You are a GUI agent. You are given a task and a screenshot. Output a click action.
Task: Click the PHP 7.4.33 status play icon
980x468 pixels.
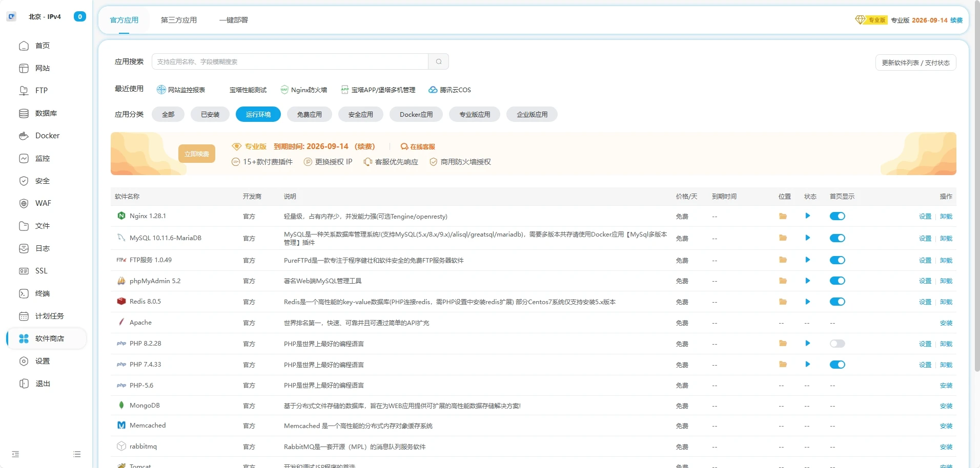click(807, 365)
